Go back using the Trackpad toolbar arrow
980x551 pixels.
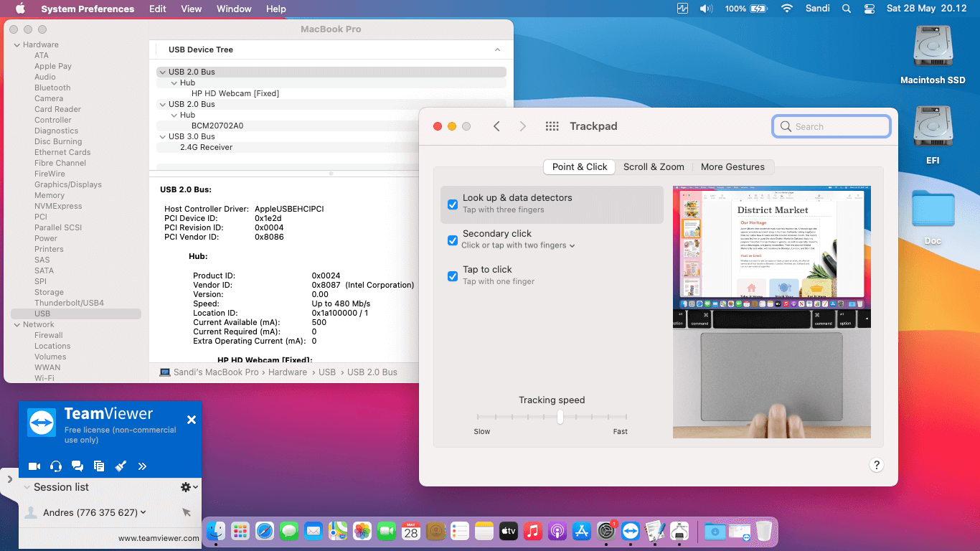[496, 126]
